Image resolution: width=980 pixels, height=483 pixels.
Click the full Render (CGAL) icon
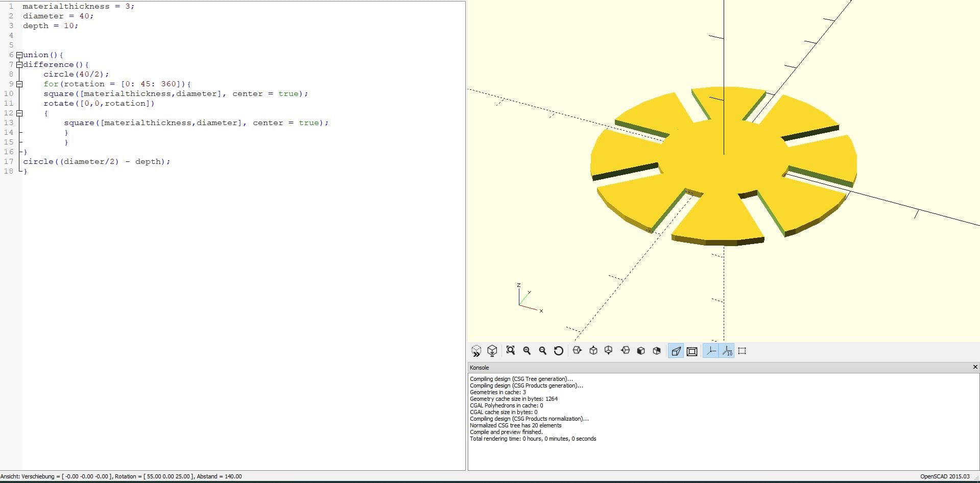pyautogui.click(x=492, y=351)
